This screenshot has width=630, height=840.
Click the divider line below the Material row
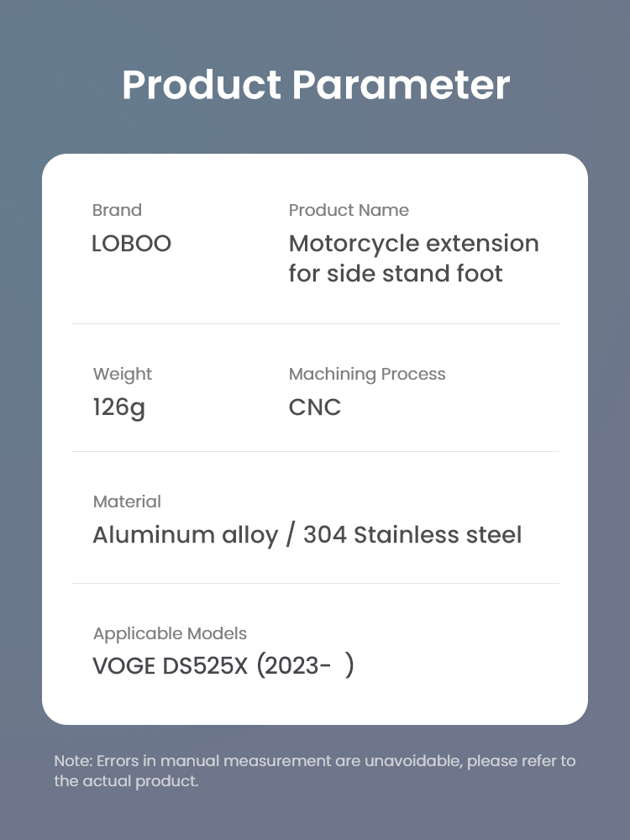315,584
